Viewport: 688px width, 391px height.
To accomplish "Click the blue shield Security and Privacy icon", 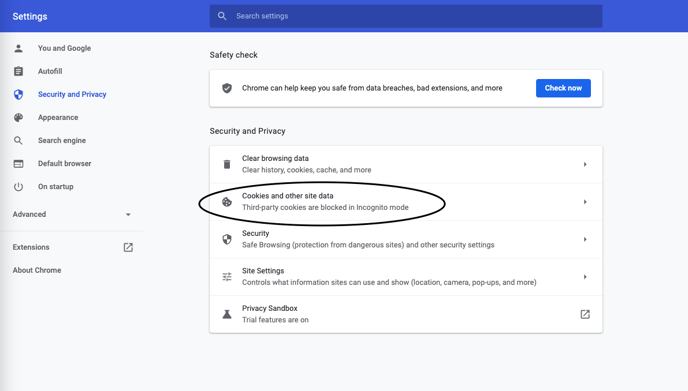I will (18, 94).
